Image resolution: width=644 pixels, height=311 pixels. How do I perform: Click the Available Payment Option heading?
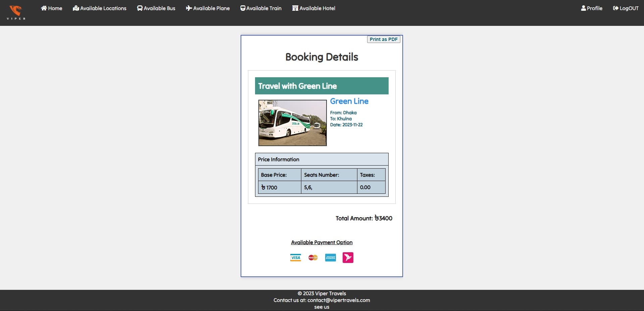coord(322,242)
